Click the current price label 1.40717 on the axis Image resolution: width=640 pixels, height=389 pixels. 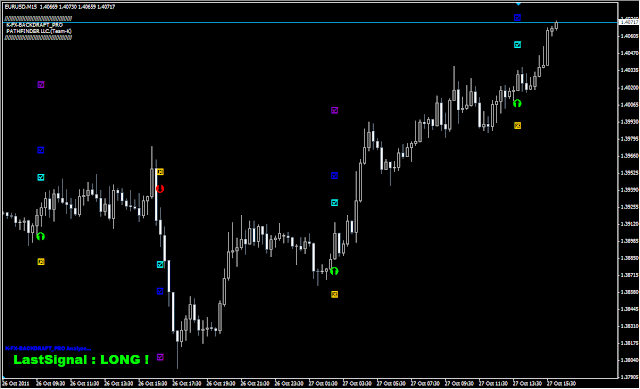629,22
